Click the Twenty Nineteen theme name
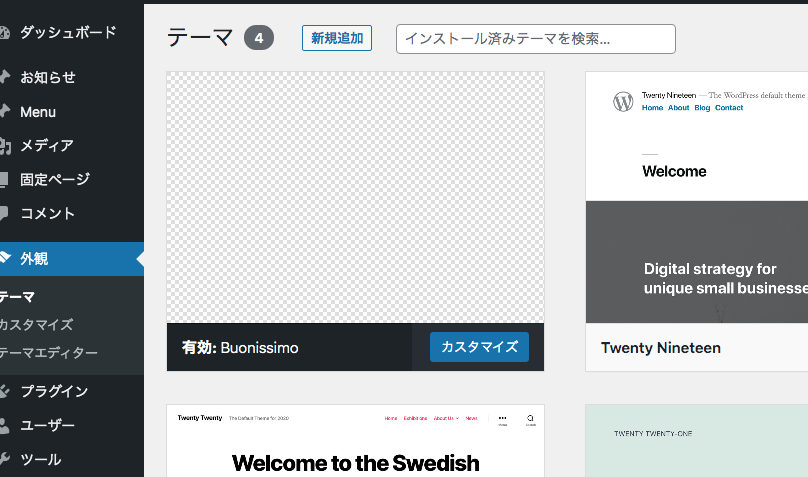This screenshot has height=477, width=808. (x=661, y=348)
